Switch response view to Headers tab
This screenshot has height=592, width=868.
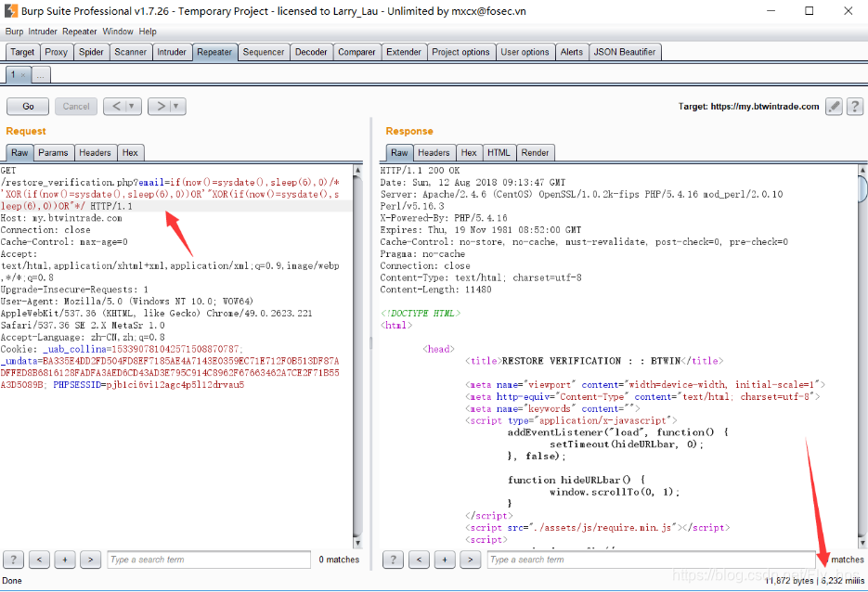434,153
